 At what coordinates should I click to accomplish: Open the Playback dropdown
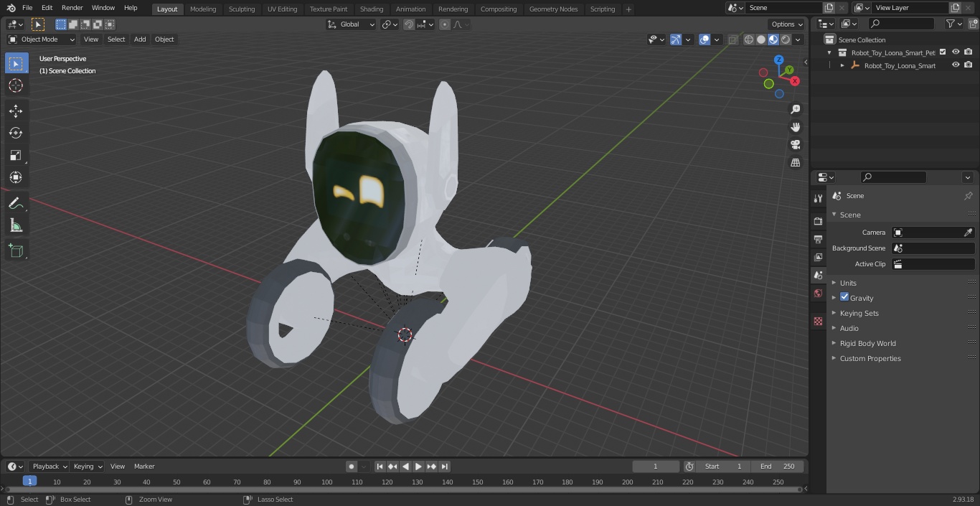pos(49,467)
